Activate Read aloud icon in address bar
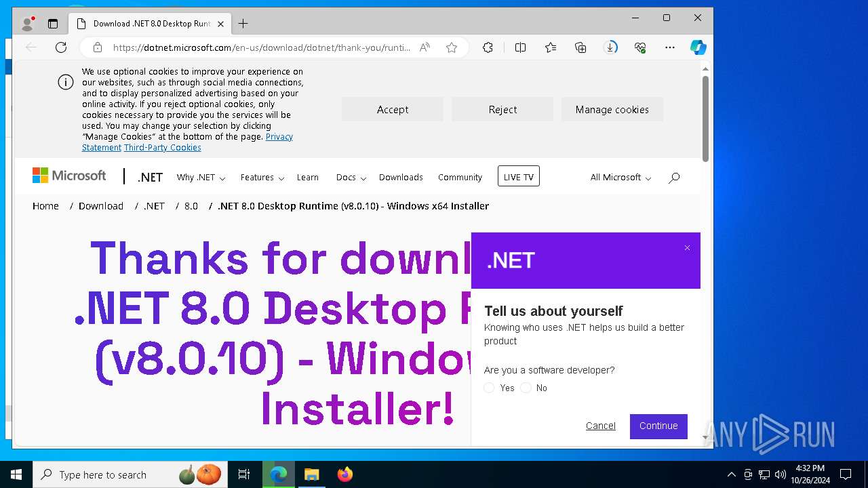The image size is (868, 488). (x=425, y=47)
